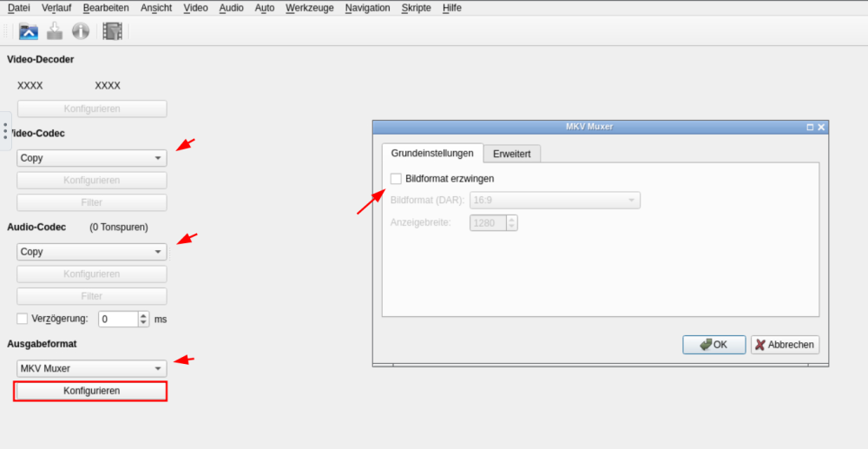Open the file information icon
This screenshot has width=868, height=449.
click(x=81, y=31)
